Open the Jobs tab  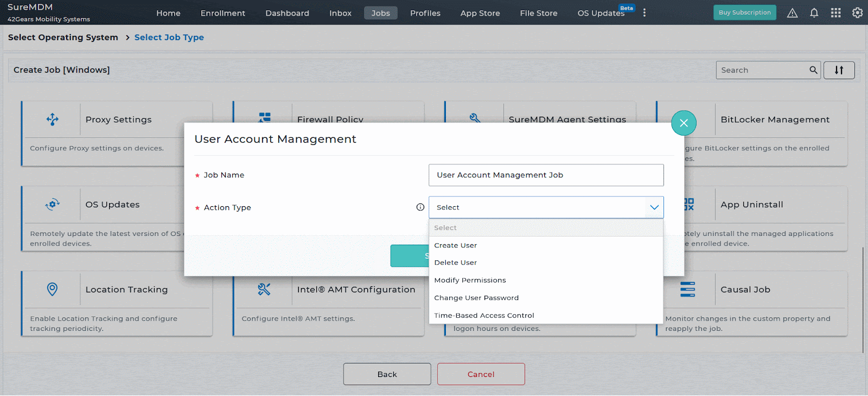tap(381, 13)
